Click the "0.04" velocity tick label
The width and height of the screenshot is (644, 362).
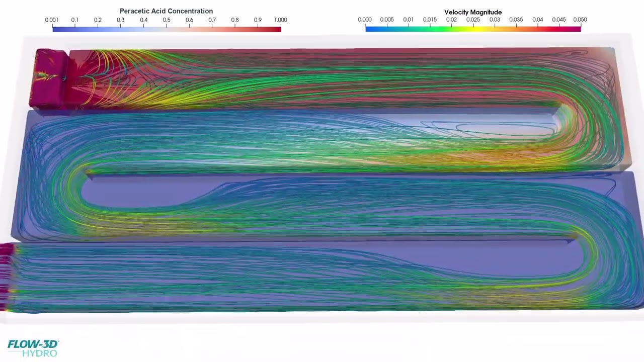538,20
